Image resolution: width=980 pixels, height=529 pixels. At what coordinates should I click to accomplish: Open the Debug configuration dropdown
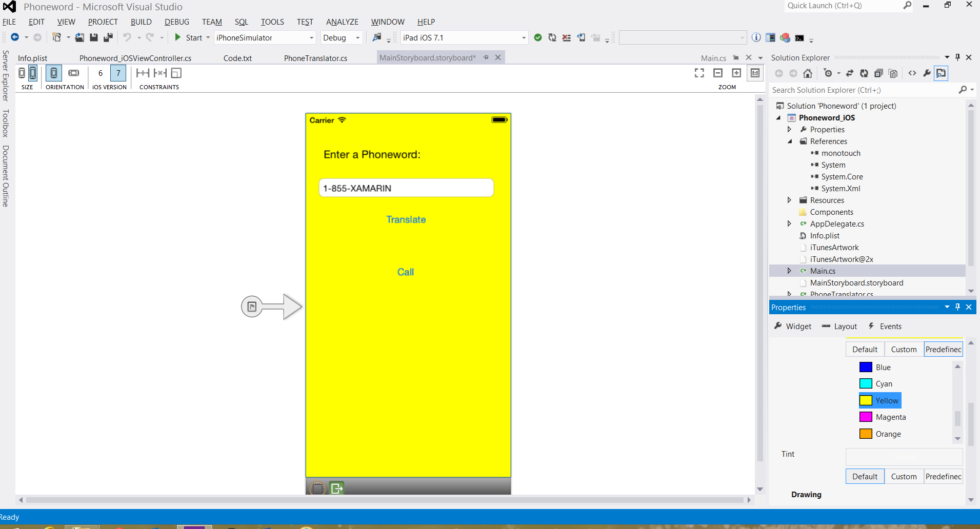357,38
